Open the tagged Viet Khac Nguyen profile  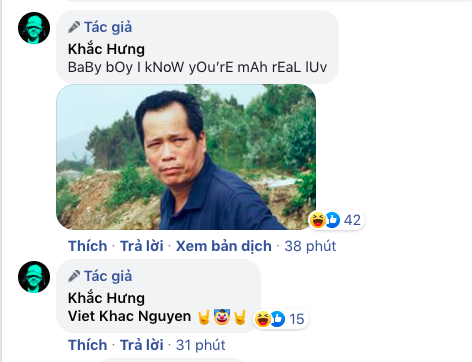tap(129, 316)
